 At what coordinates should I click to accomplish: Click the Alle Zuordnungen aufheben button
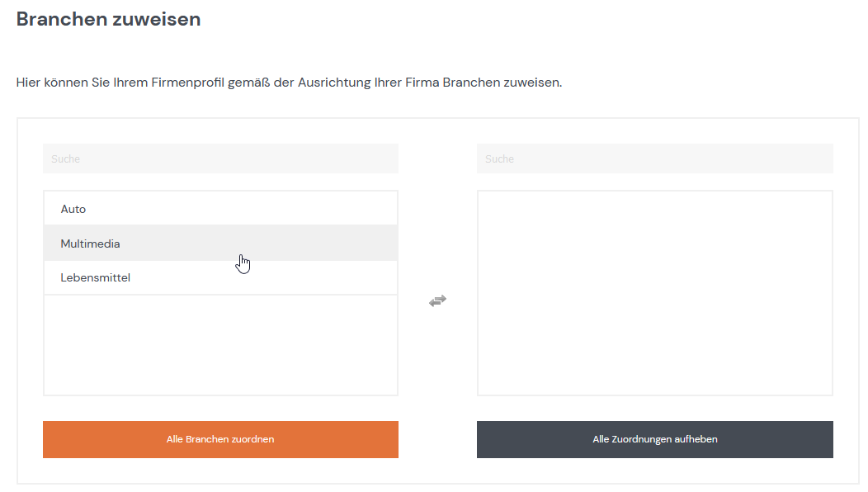pyautogui.click(x=654, y=439)
